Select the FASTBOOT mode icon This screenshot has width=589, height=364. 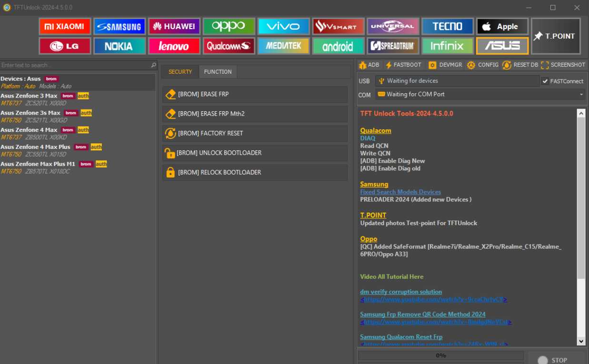(x=404, y=65)
